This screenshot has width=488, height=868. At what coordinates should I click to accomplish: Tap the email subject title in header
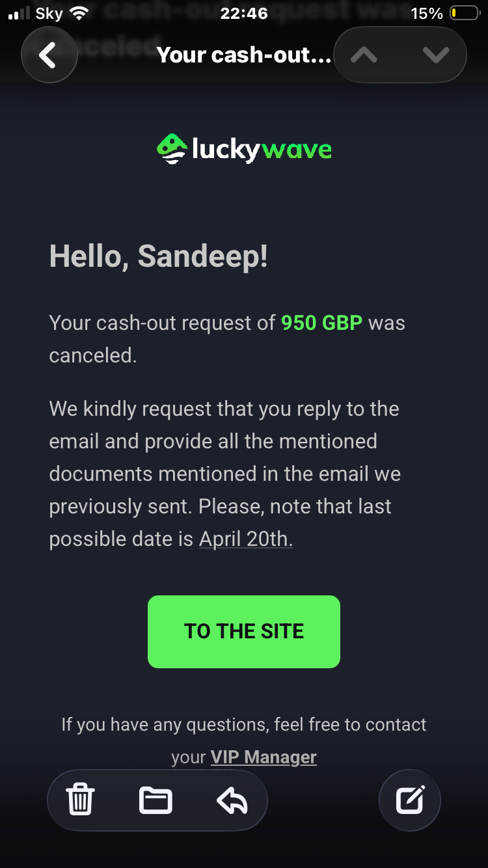[244, 55]
